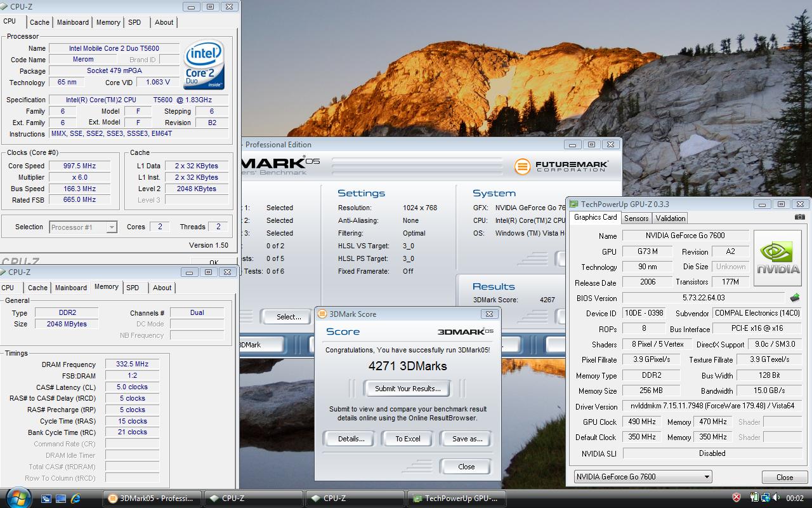
Task: Click the Core Speed 997.5 MHz value
Action: pos(80,166)
